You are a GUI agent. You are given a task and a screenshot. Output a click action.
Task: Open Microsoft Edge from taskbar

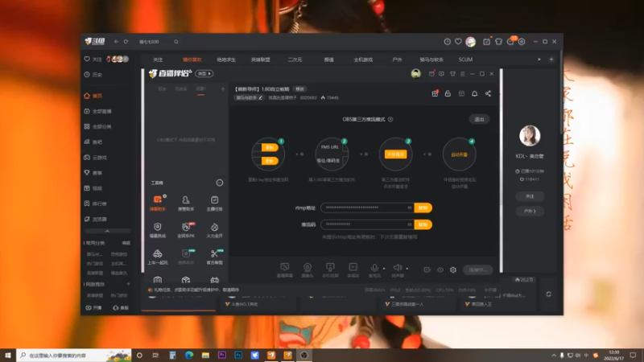[x=189, y=355]
